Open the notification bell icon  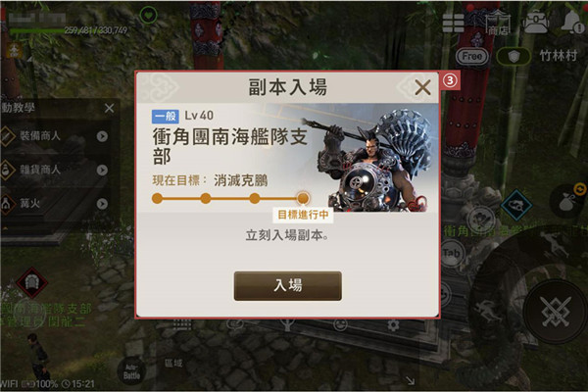[573, 22]
